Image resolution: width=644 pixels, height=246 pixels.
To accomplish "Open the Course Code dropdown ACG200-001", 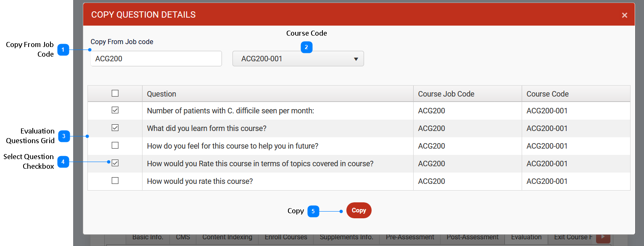I will pos(298,59).
